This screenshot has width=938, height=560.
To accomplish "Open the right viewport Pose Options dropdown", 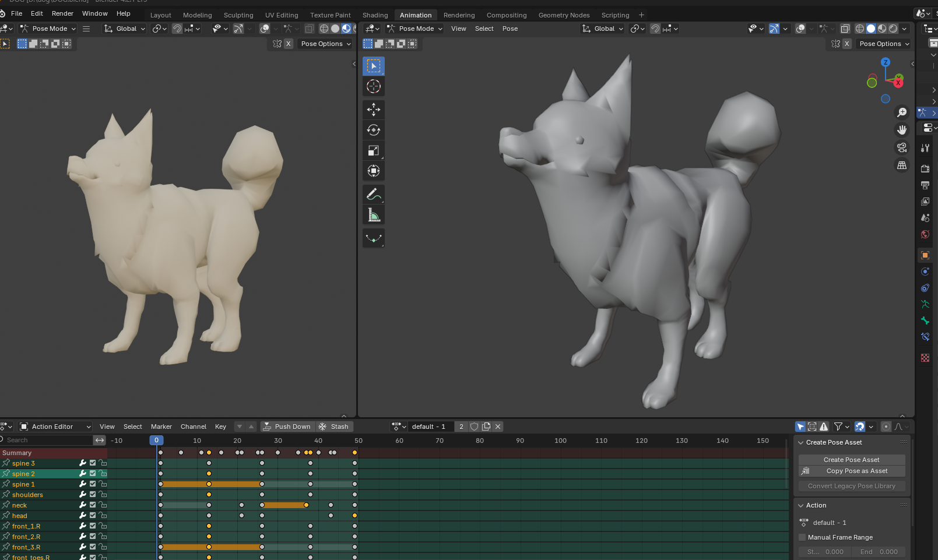I will pyautogui.click(x=884, y=44).
